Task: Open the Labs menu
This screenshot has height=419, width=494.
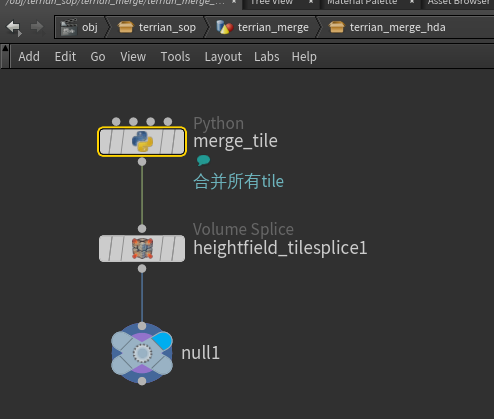Action: pyautogui.click(x=267, y=57)
